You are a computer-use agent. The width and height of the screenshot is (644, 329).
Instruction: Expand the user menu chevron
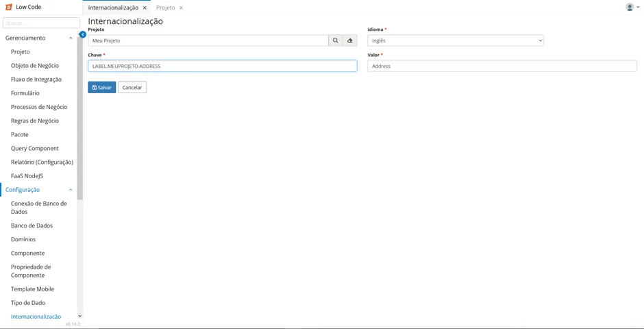coord(637,8)
